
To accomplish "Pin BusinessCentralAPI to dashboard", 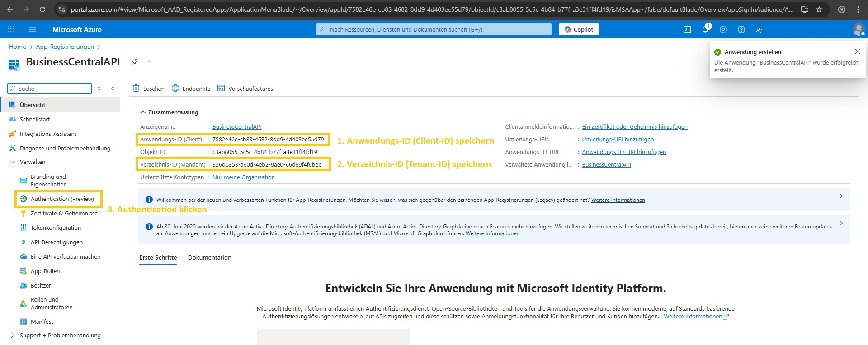I will (135, 62).
